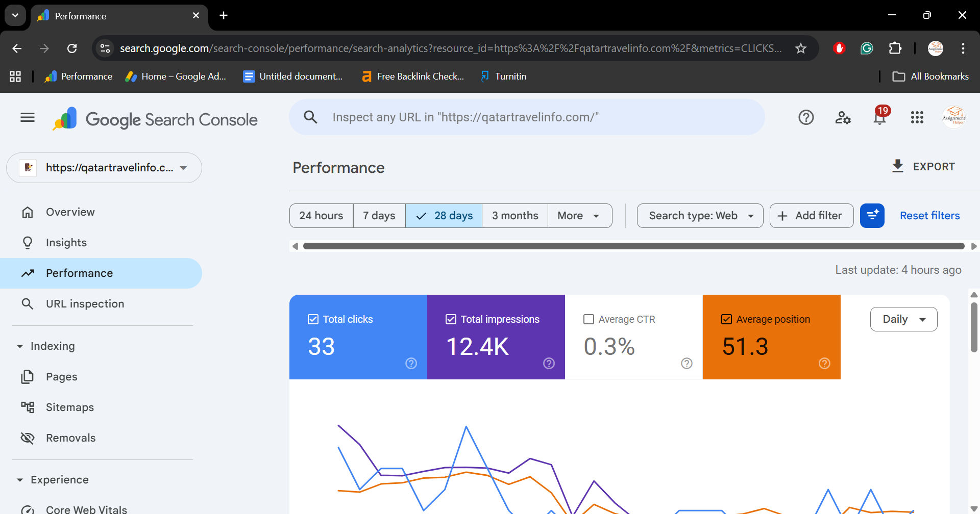Click the filter bar horizontal scrollbar

(x=633, y=246)
